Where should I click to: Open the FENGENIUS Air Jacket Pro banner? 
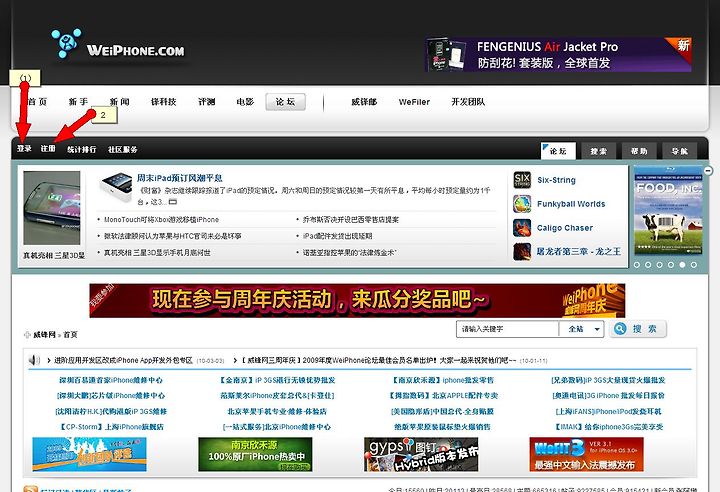[558, 55]
